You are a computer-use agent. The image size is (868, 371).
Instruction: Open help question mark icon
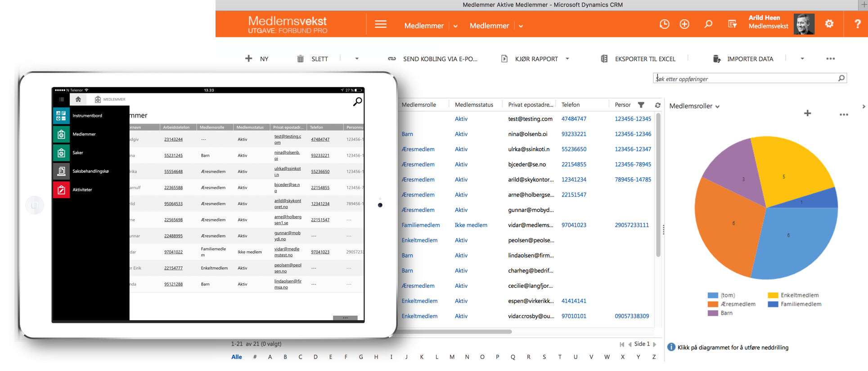858,24
